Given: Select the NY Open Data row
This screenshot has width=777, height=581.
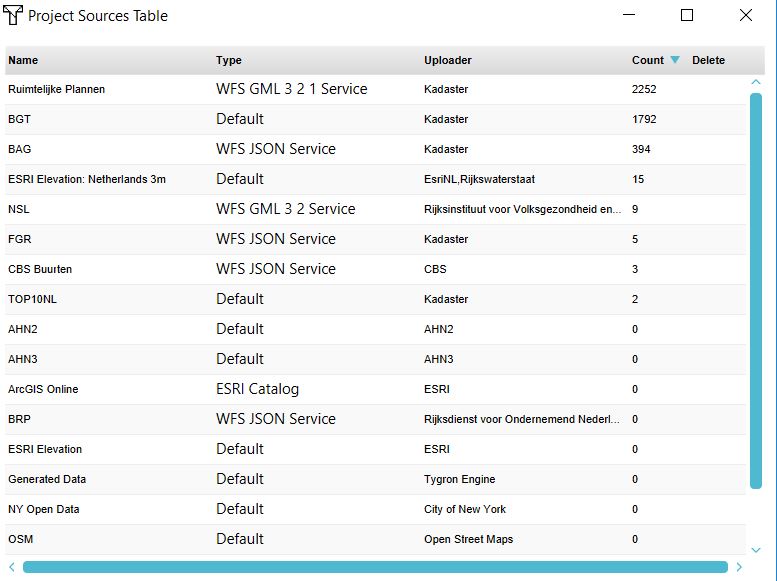Looking at the screenshot, I should (44, 509).
